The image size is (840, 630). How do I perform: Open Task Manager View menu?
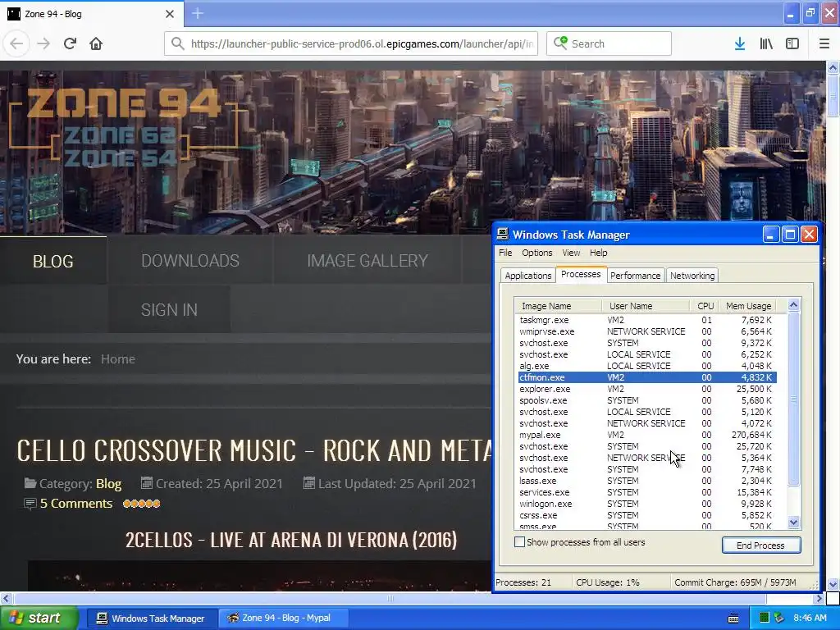tap(571, 253)
